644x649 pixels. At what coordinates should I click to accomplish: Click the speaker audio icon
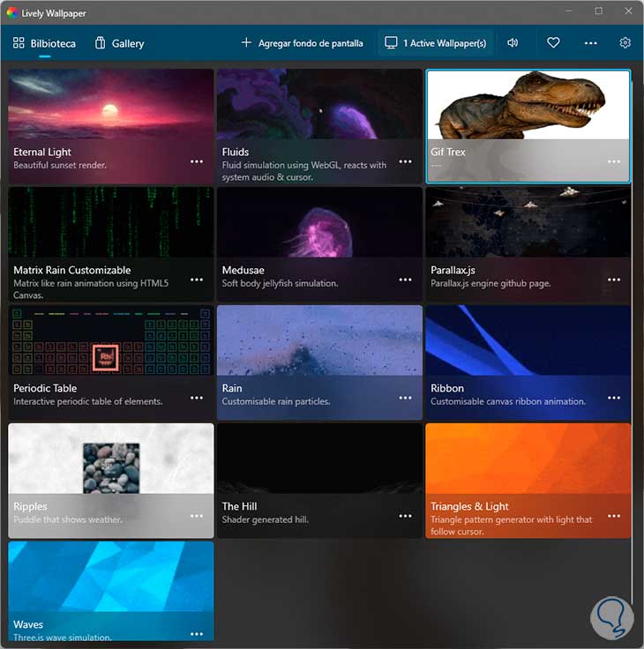513,42
